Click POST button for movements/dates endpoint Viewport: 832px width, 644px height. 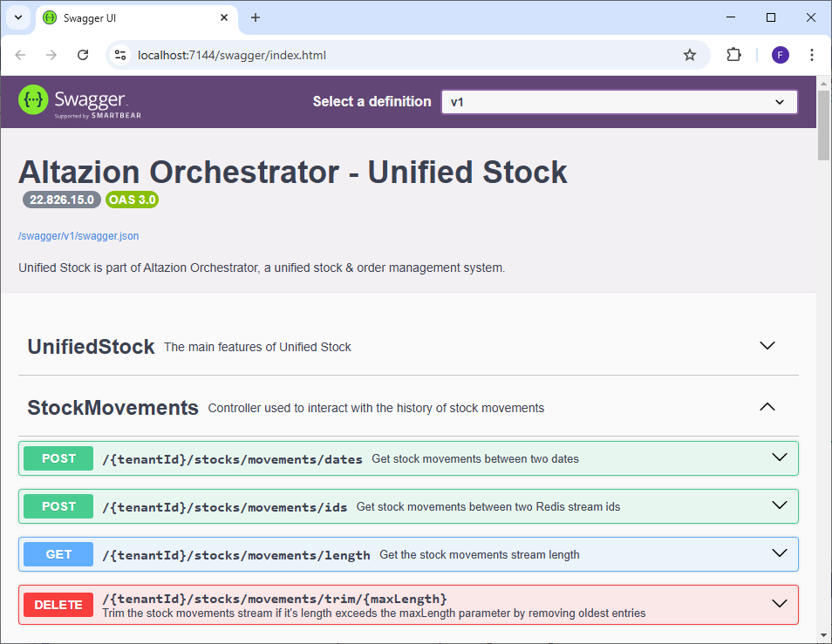click(58, 458)
